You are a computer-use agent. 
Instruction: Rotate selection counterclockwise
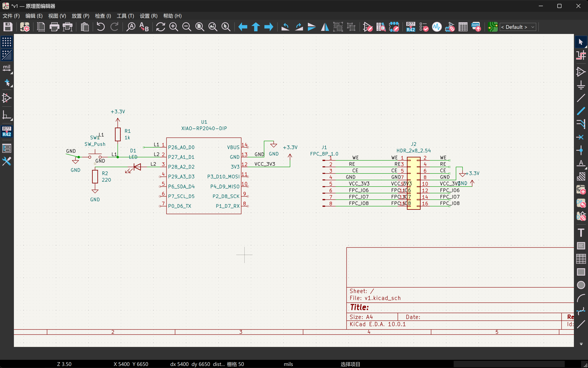(x=285, y=27)
